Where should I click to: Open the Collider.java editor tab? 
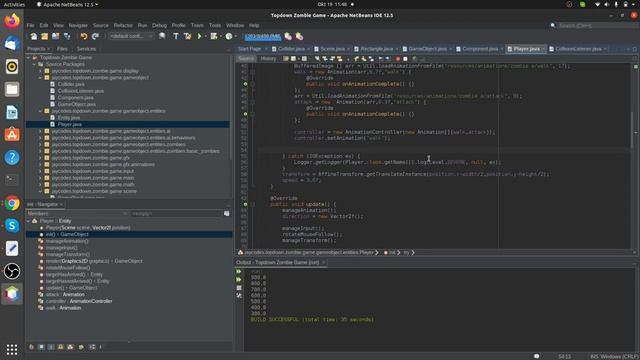point(291,49)
